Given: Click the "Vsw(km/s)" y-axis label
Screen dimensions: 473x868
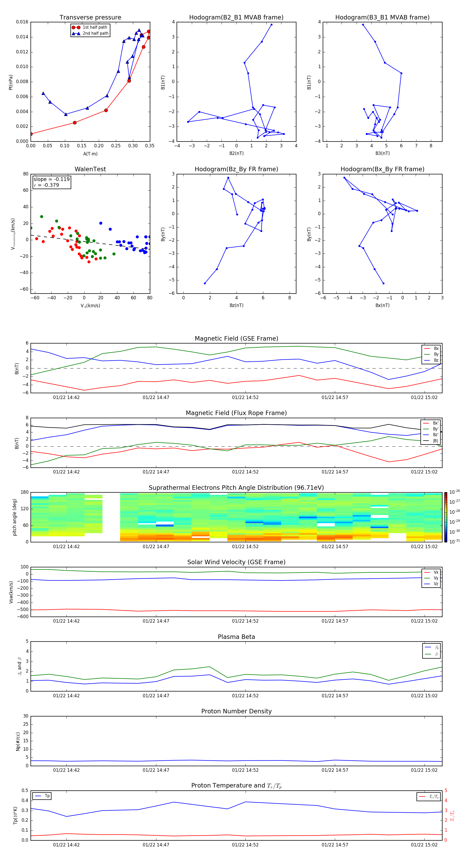Looking at the screenshot, I should (x=11, y=592).
